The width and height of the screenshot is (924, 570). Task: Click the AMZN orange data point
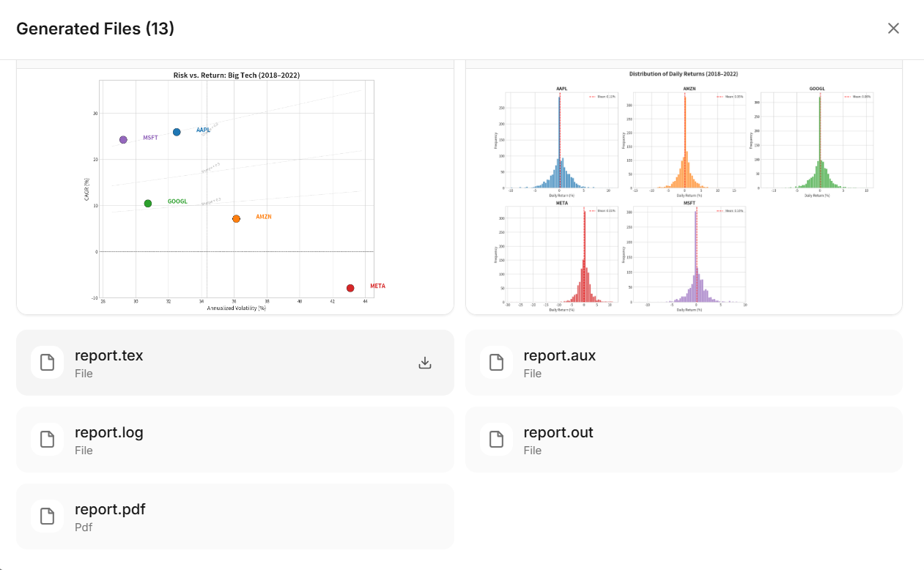click(236, 218)
